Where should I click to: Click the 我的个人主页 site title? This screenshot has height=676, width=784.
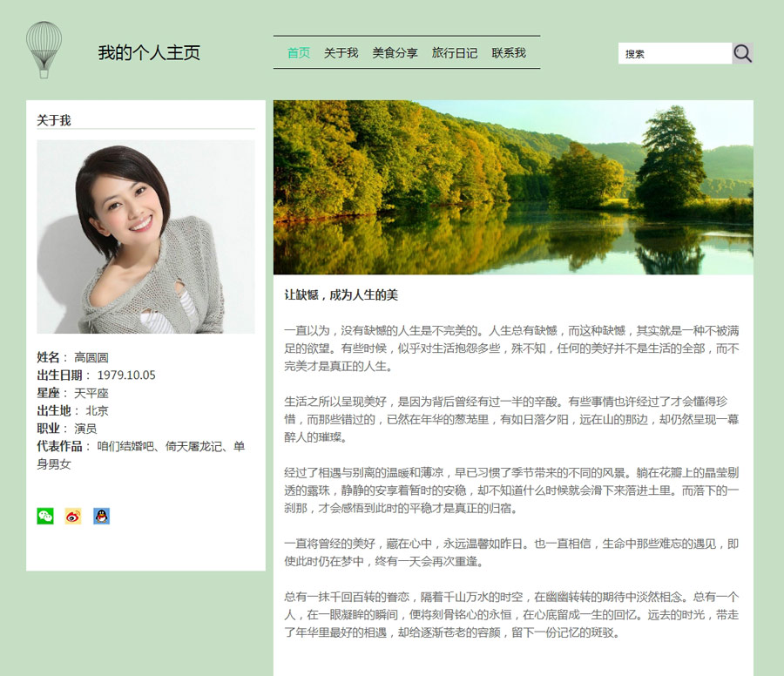(149, 52)
